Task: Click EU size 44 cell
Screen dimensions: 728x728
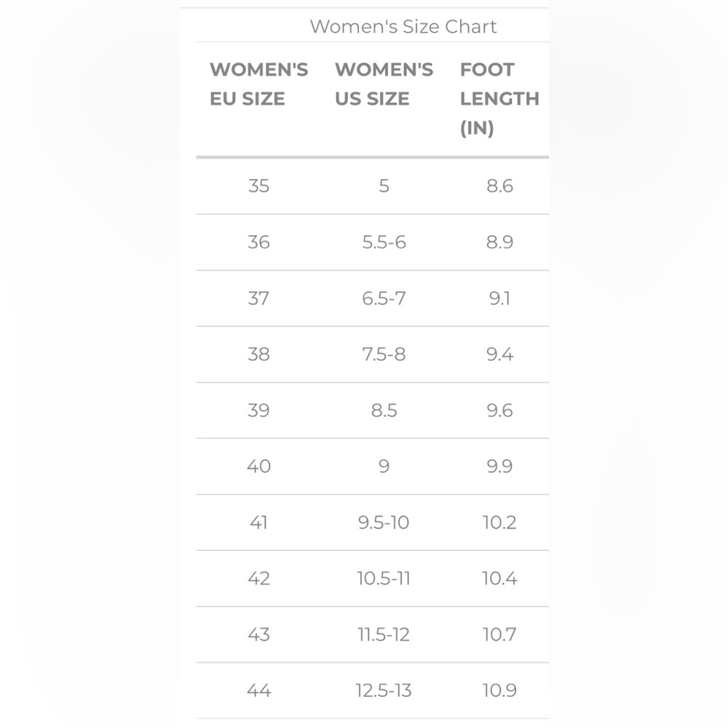Action: point(258,690)
